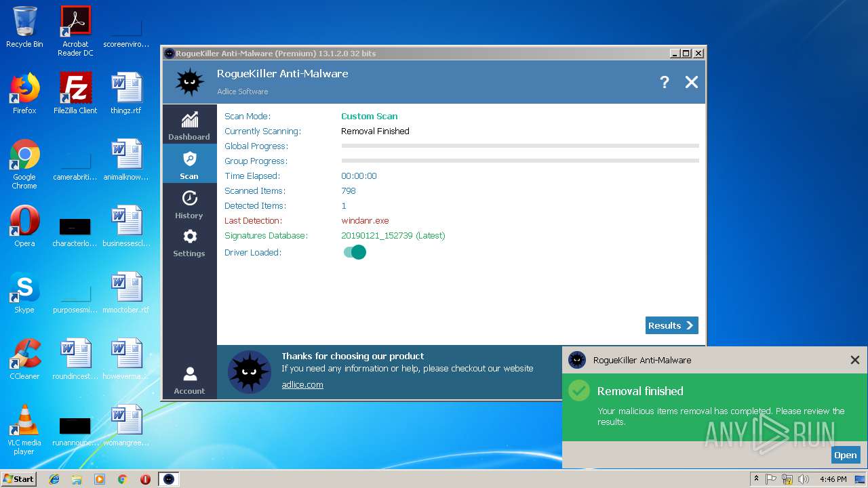Select the womangree document on desktop
The image size is (868, 488).
pos(126,426)
